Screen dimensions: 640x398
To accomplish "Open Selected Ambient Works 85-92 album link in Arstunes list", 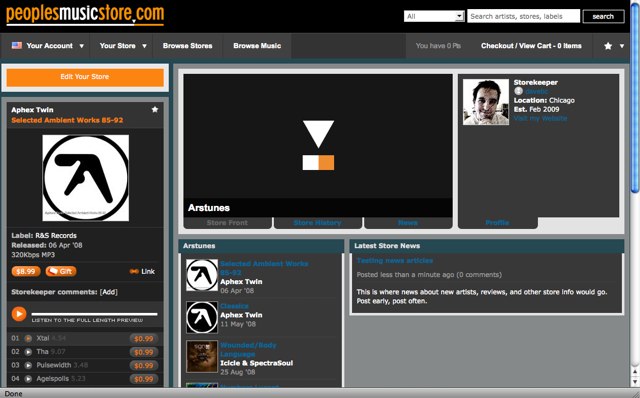I will coord(264,268).
